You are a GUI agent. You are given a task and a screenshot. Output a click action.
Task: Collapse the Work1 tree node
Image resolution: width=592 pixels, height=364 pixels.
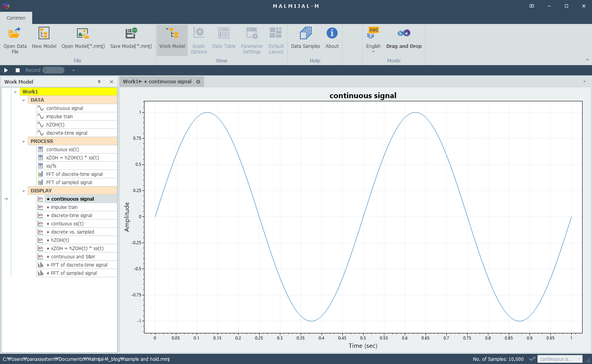point(15,92)
